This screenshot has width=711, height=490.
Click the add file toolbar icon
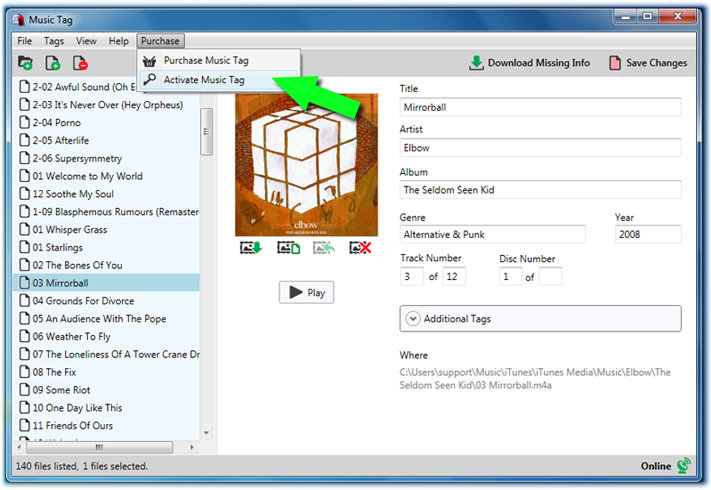[x=53, y=63]
